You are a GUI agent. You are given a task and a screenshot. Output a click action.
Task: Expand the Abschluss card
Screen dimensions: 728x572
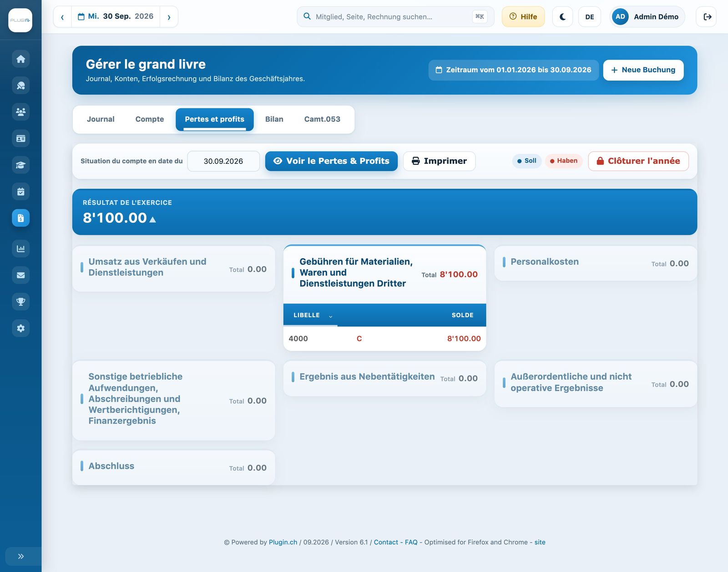(173, 467)
